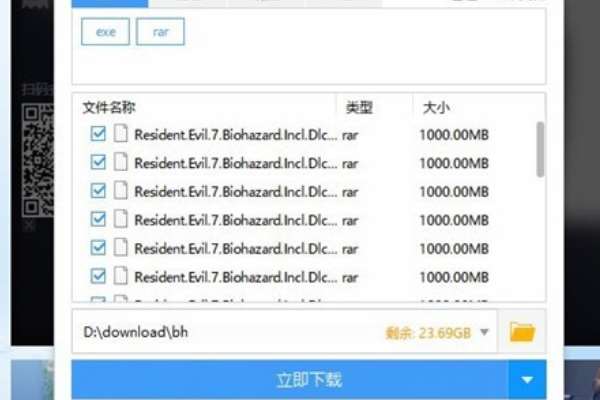Screen dimensions: 600x400
Task: Click the first row's 1000.00MB size value
Action: click(454, 135)
